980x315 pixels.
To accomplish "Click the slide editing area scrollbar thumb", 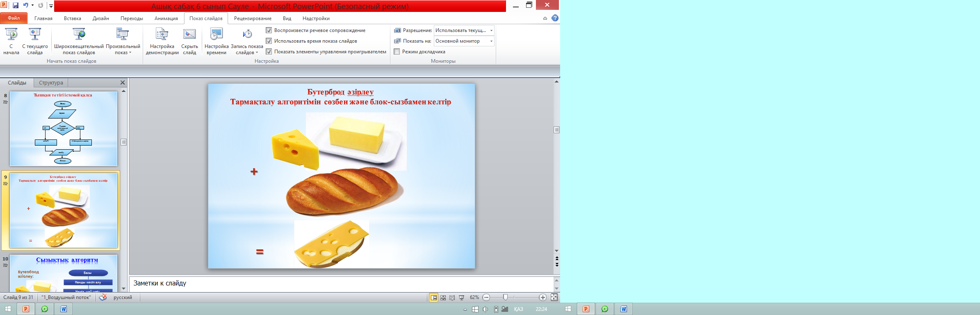I will (x=556, y=130).
